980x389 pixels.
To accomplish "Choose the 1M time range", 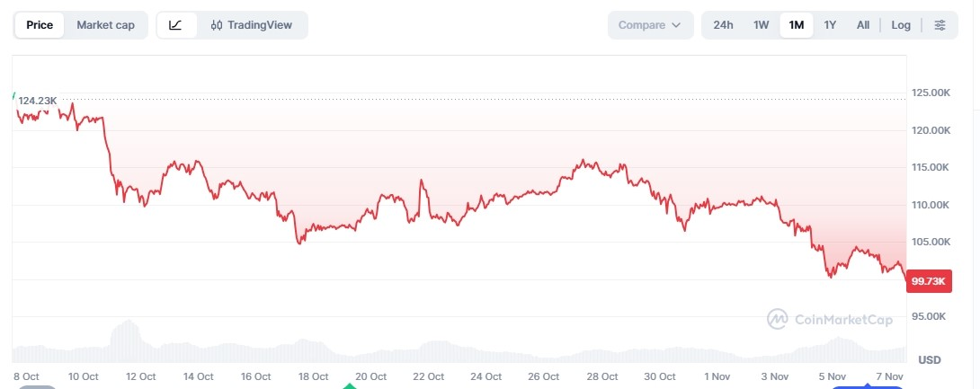I will pyautogui.click(x=796, y=25).
